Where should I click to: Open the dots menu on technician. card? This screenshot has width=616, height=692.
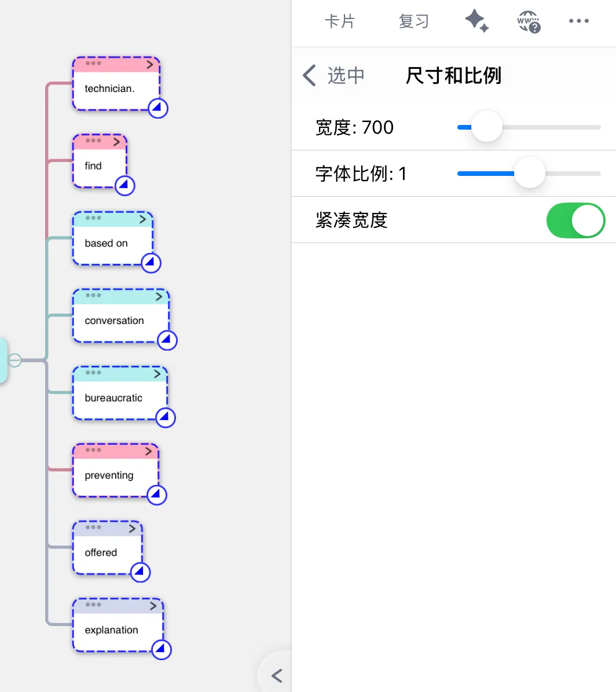click(93, 63)
